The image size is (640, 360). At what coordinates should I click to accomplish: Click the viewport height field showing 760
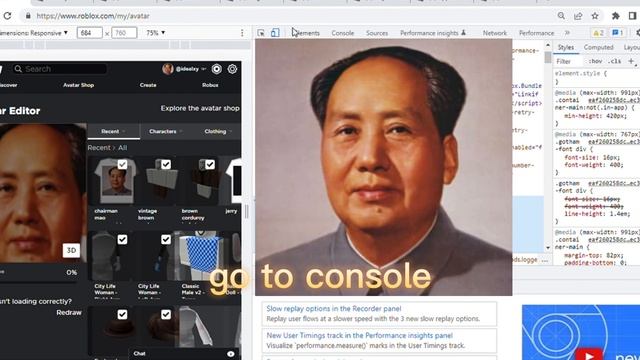124,33
